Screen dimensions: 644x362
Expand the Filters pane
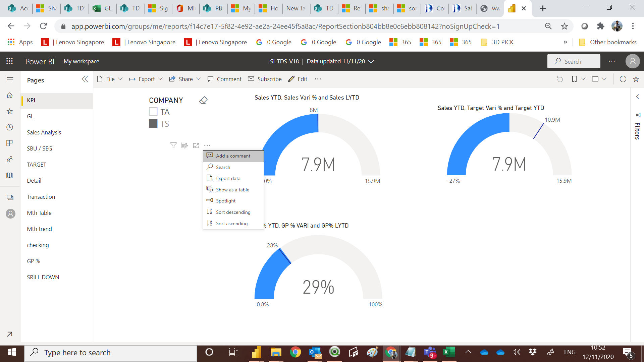[x=637, y=97]
